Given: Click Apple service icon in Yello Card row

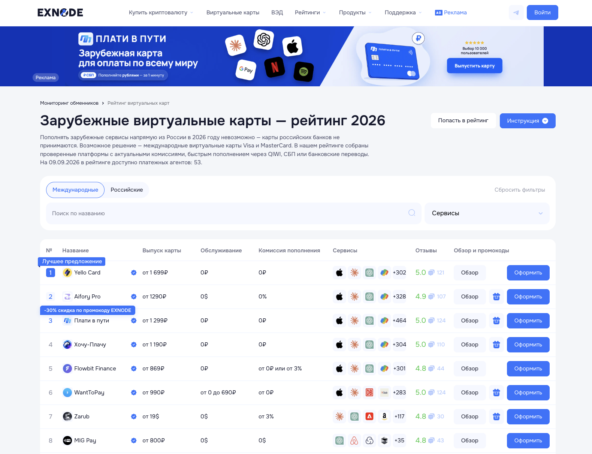Looking at the screenshot, I should (x=339, y=273).
